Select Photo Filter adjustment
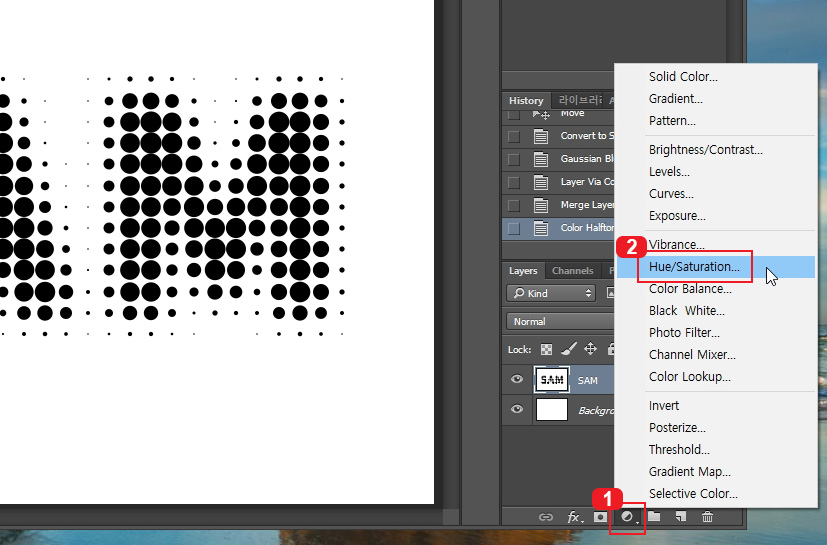The image size is (827, 545). (684, 333)
